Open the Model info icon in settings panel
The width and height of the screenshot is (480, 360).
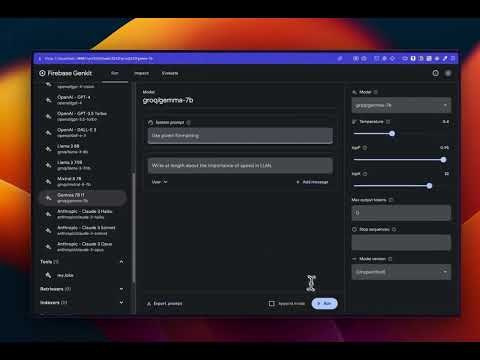pyautogui.click(x=376, y=92)
